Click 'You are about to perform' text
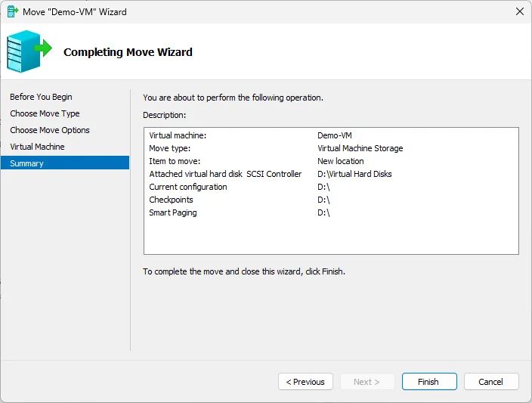Image resolution: width=532 pixels, height=403 pixels. point(233,98)
